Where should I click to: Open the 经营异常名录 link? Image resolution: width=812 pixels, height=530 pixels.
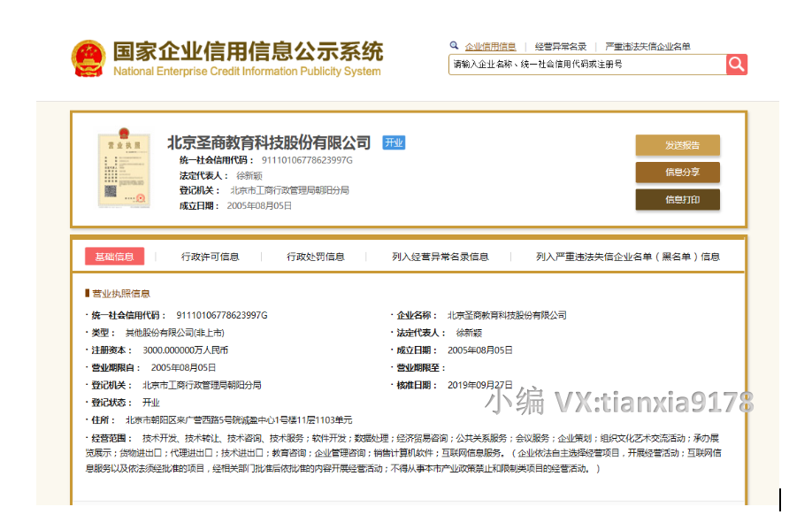(x=560, y=47)
